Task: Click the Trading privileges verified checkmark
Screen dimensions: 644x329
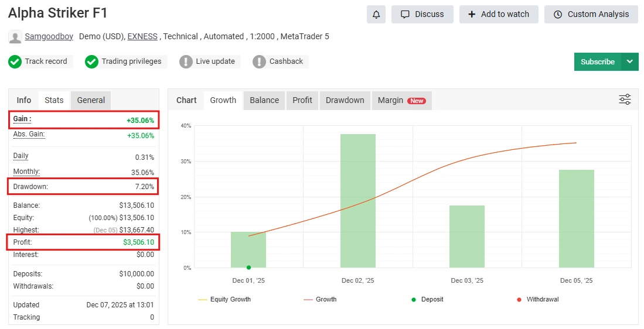Action: click(x=91, y=61)
